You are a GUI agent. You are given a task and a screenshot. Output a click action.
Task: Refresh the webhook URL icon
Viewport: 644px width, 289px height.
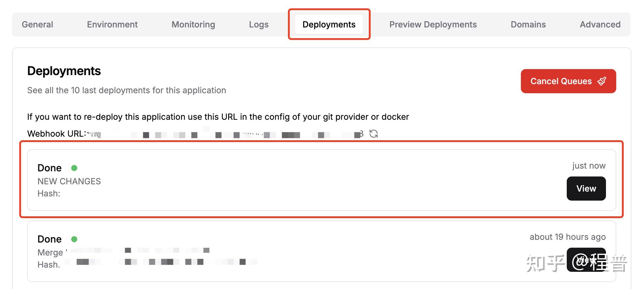[374, 134]
